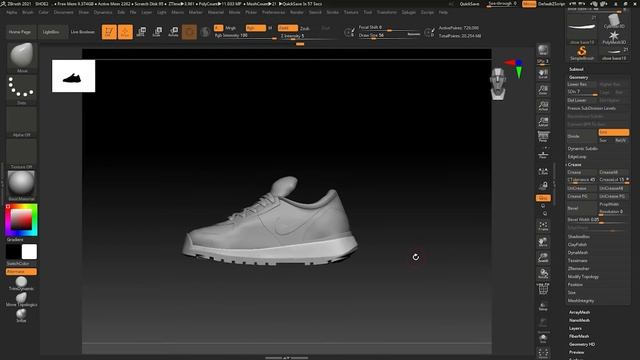
Task: Toggle the Rgb channel button
Action: click(x=256, y=28)
